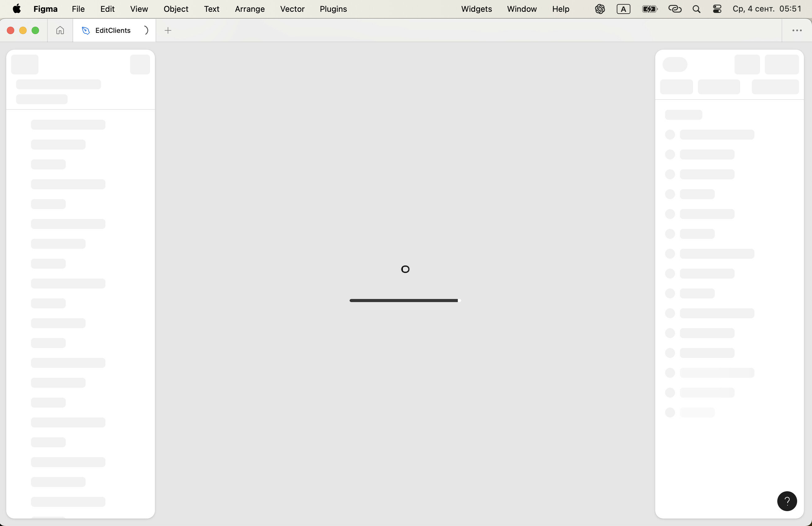Open the File menu
The width and height of the screenshot is (812, 526).
click(x=78, y=9)
